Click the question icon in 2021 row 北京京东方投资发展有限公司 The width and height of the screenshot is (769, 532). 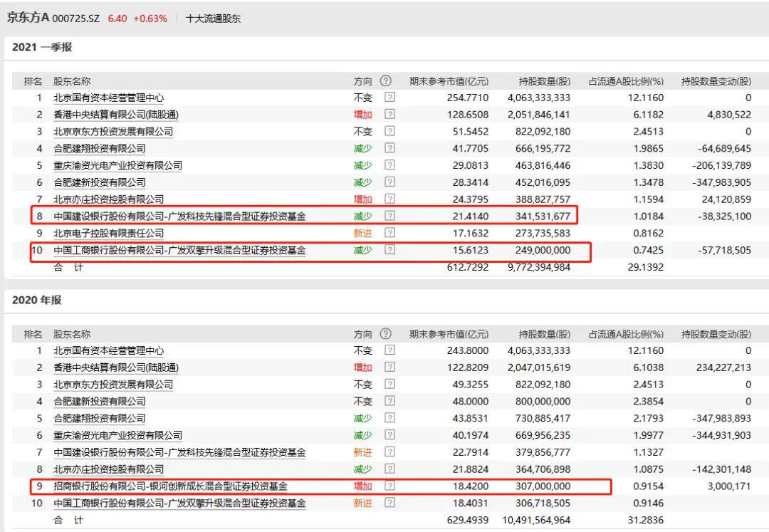[x=390, y=131]
